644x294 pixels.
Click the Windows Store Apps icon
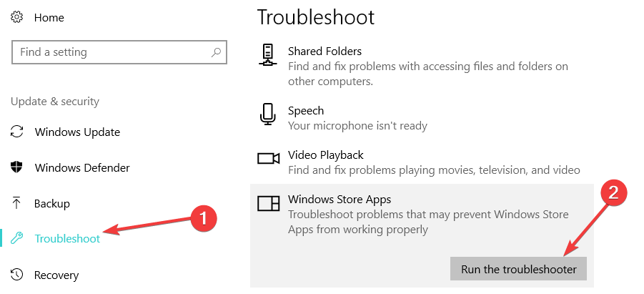[x=268, y=202]
